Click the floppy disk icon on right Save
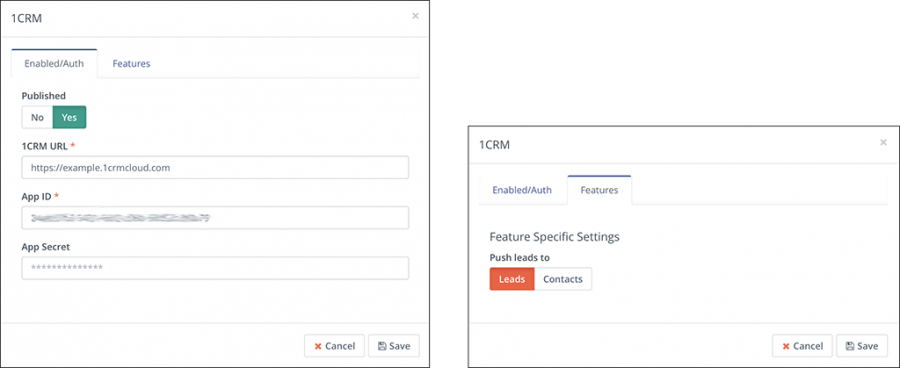 [849, 346]
